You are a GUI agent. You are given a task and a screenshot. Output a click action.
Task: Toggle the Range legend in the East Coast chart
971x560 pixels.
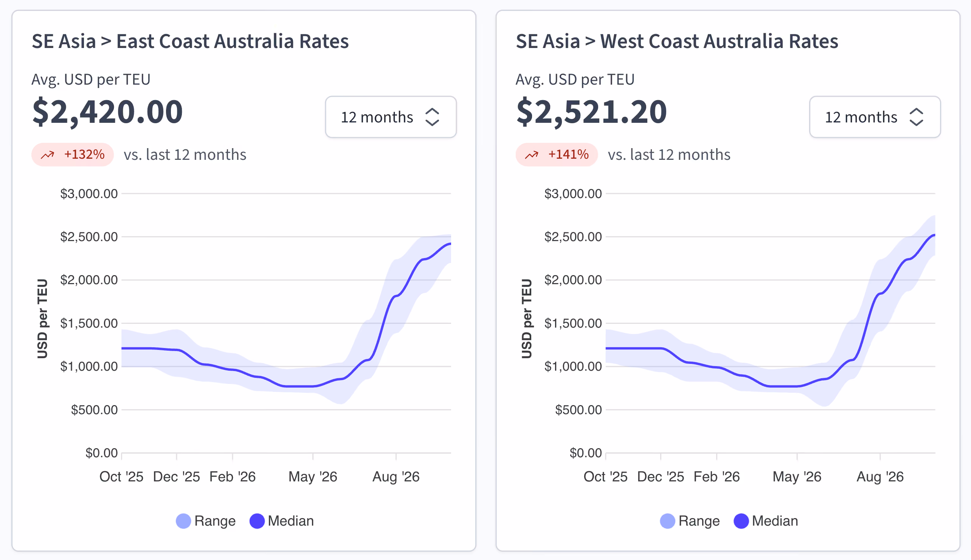point(206,521)
